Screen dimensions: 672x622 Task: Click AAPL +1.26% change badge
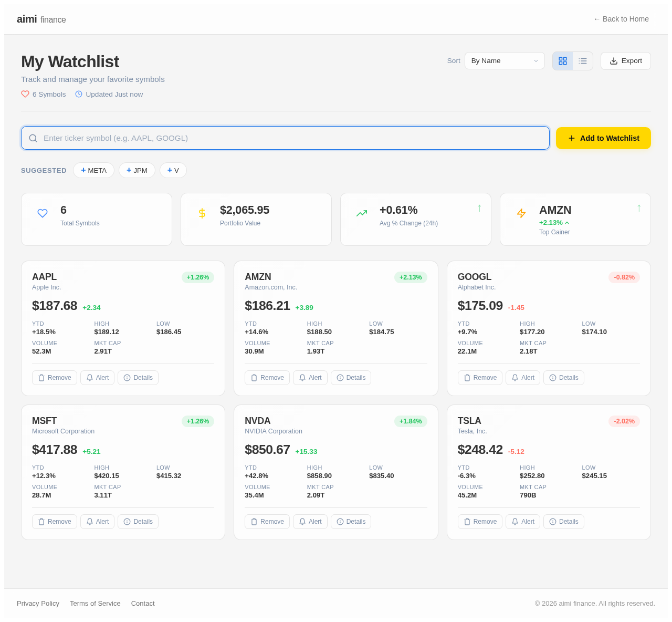(x=198, y=277)
